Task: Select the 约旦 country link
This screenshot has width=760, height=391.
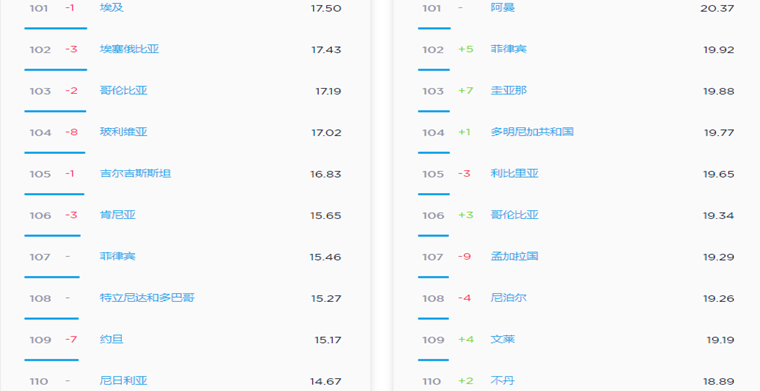Action: click(x=111, y=339)
